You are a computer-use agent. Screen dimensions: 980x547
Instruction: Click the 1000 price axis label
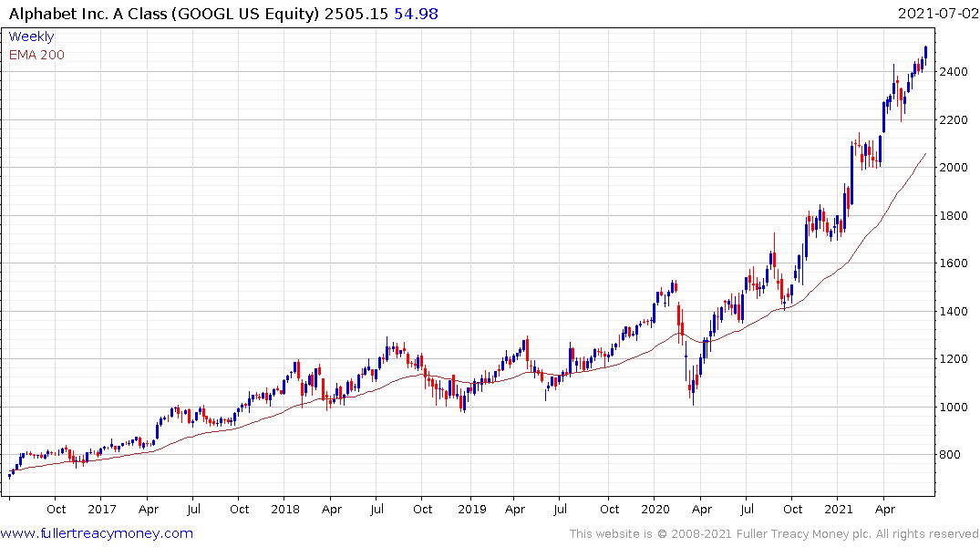click(954, 407)
